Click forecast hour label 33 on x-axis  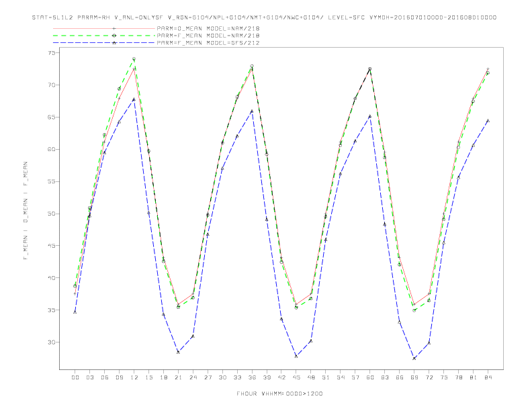coord(237,377)
